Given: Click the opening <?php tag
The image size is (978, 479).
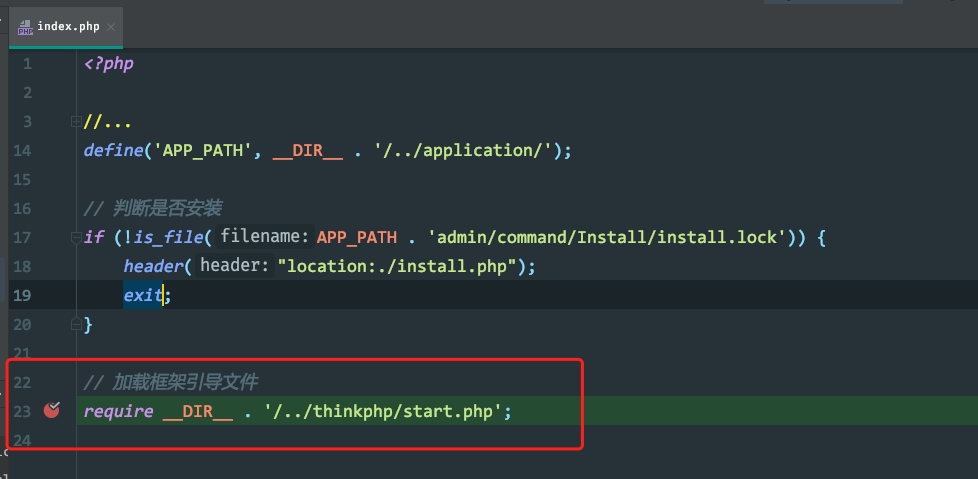Looking at the screenshot, I should 109,64.
